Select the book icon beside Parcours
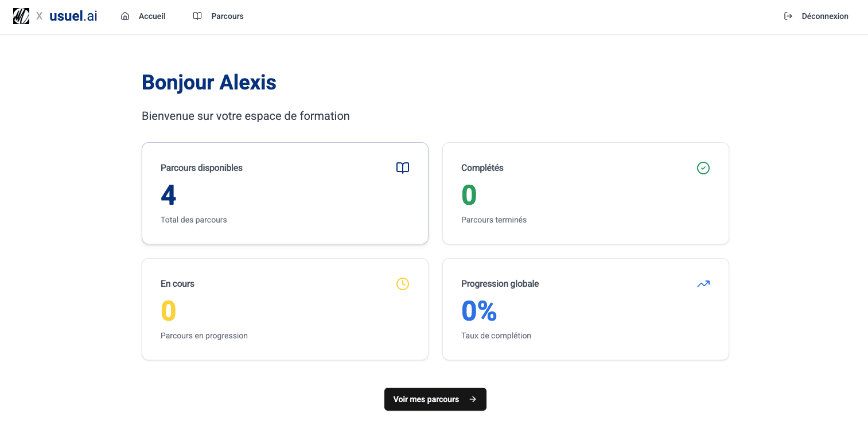This screenshot has height=425, width=868. [x=197, y=16]
